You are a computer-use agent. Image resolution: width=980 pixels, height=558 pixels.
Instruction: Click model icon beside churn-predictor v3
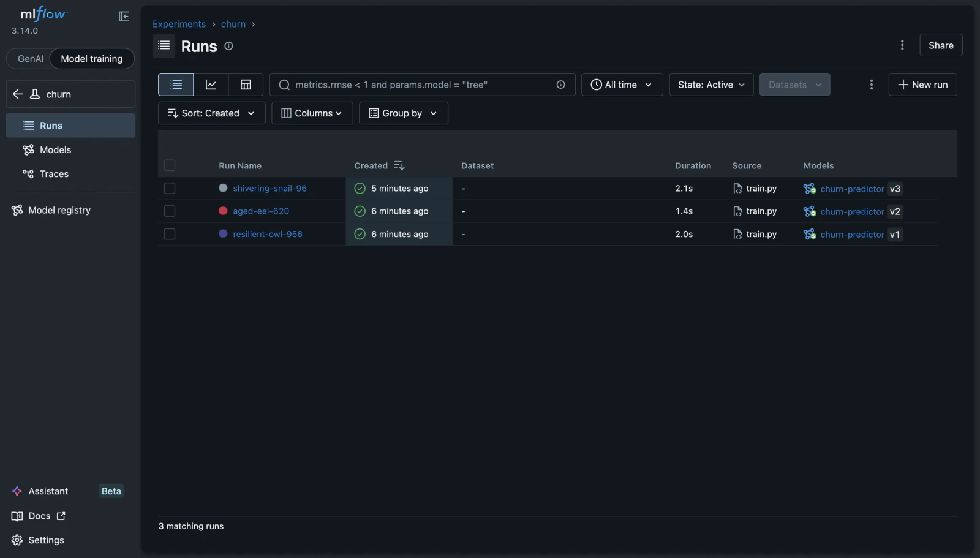pyautogui.click(x=810, y=189)
